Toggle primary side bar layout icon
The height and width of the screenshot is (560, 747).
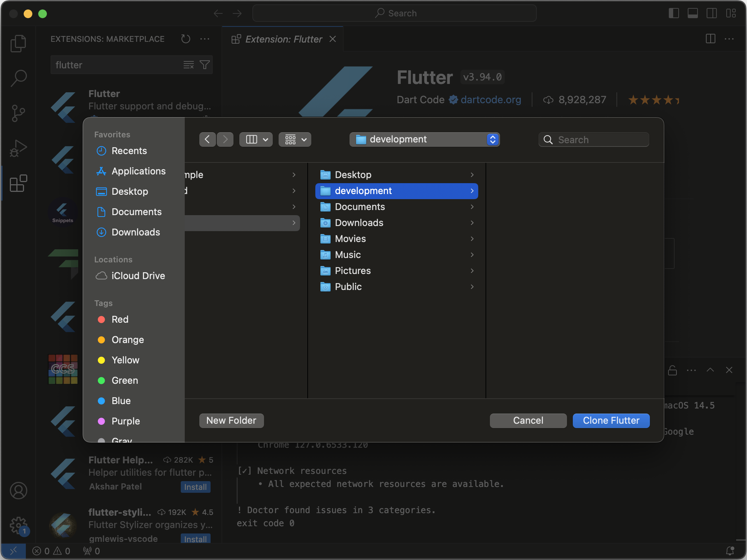674,13
